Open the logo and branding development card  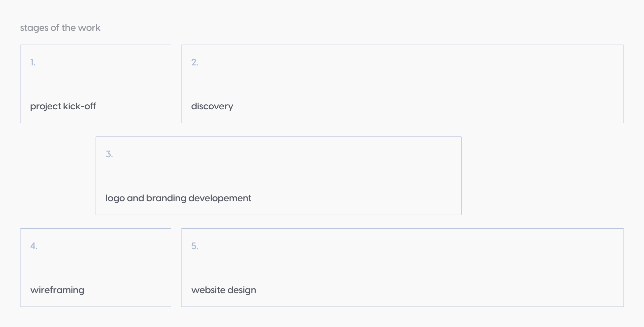(278, 176)
